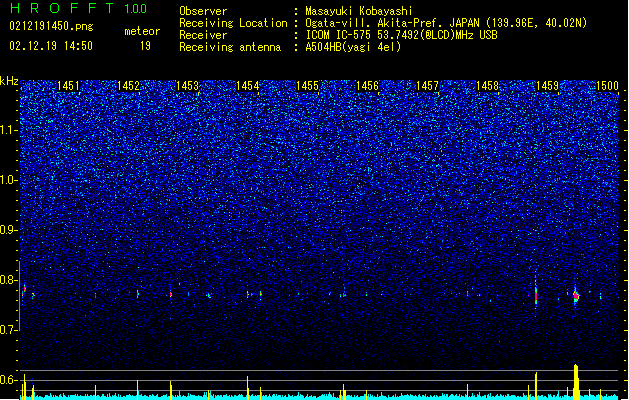Viewport: 629px width, 400px height.
Task: Click the 'Receiver' label
Action: (203, 35)
